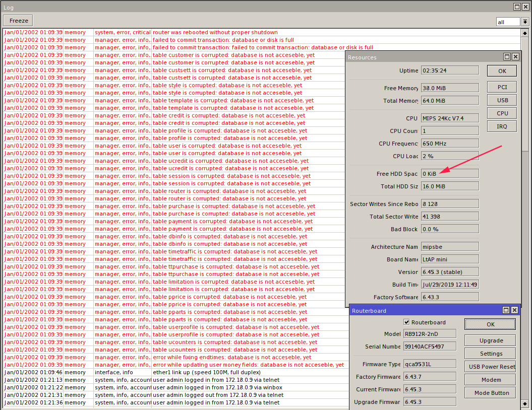Open USB details in Resources window

click(x=502, y=100)
